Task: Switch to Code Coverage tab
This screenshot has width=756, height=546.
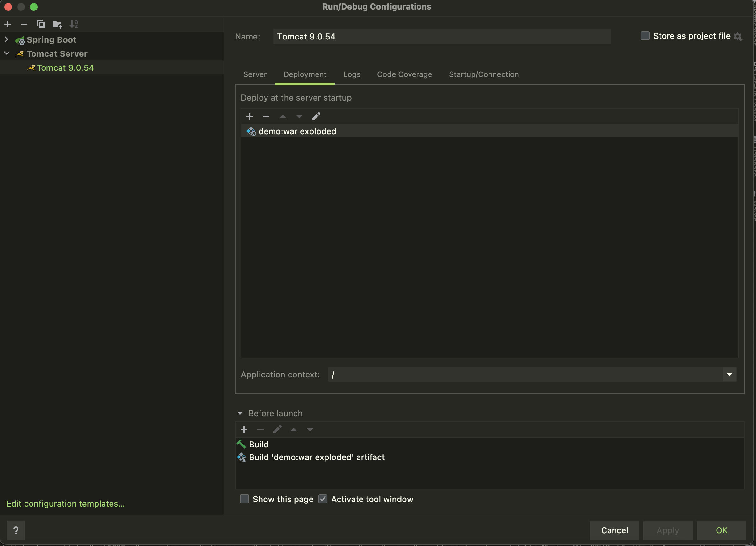Action: coord(404,74)
